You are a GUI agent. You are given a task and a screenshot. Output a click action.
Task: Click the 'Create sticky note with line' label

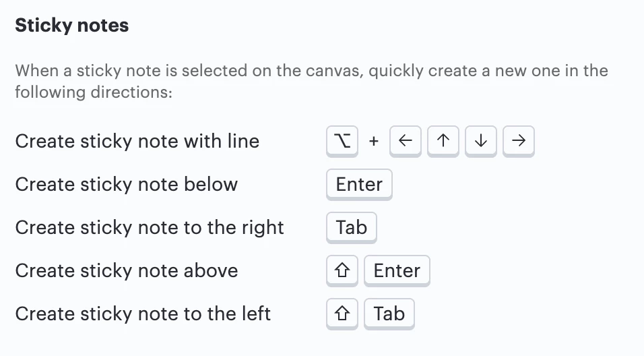(x=137, y=141)
